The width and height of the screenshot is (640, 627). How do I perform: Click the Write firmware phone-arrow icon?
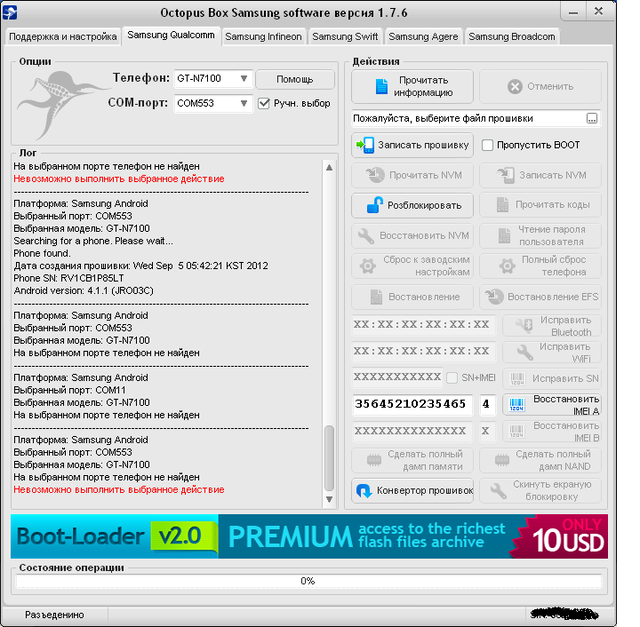pos(365,145)
